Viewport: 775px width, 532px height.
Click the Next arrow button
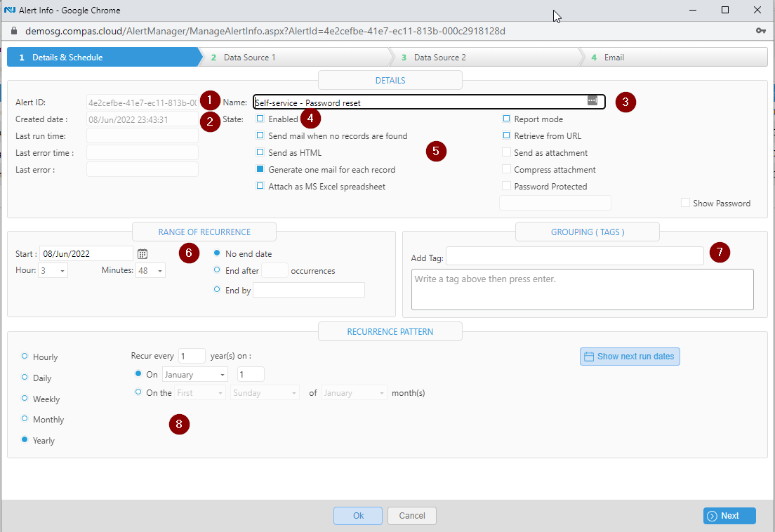tap(729, 516)
